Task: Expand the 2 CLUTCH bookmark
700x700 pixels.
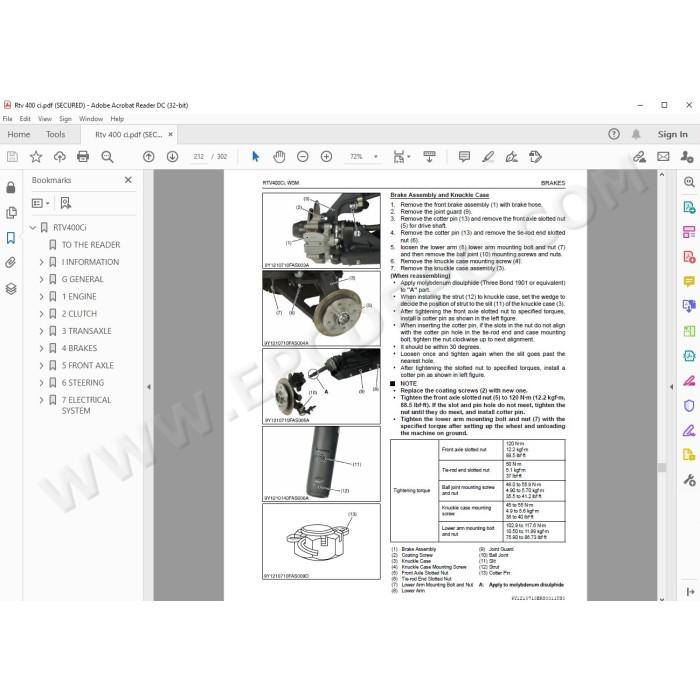Action: pos(42,314)
